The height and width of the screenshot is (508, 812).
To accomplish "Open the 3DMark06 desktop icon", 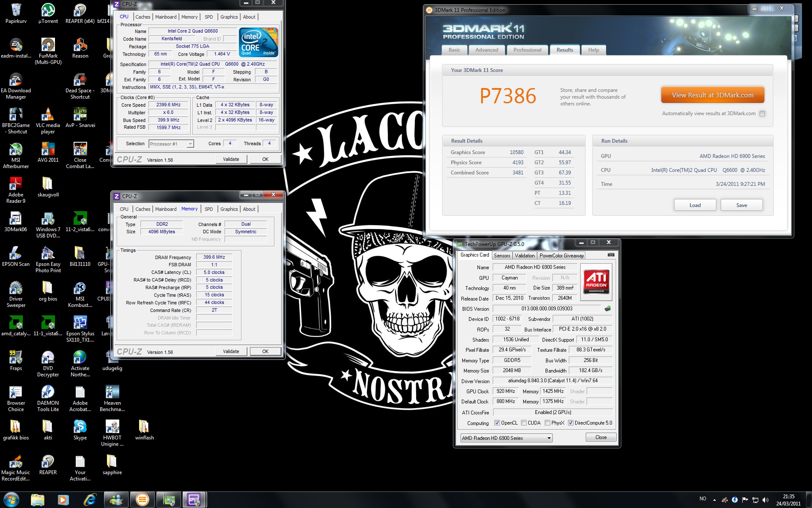I will pyautogui.click(x=16, y=222).
